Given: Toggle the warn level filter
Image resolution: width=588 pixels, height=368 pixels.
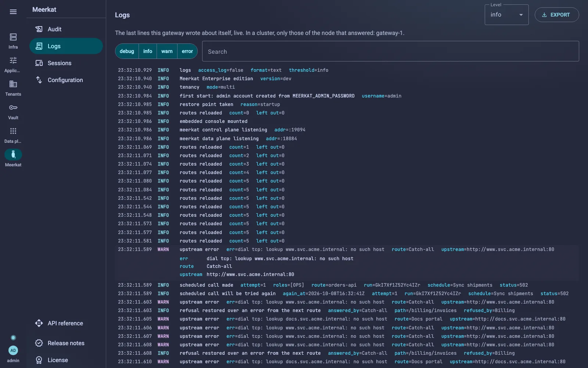Looking at the screenshot, I should (167, 51).
